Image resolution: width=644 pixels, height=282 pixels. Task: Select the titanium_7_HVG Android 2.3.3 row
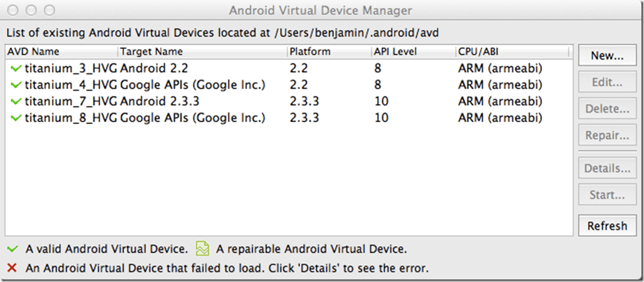pos(188,101)
